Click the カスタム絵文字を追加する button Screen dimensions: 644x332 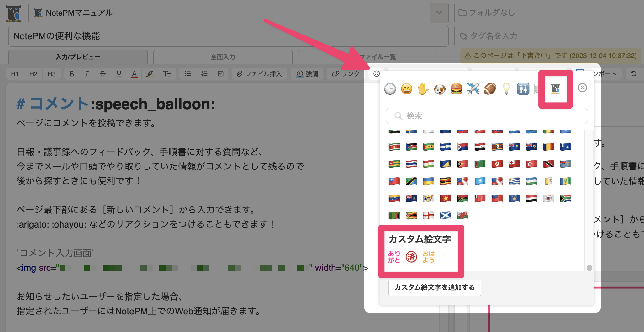click(x=435, y=287)
